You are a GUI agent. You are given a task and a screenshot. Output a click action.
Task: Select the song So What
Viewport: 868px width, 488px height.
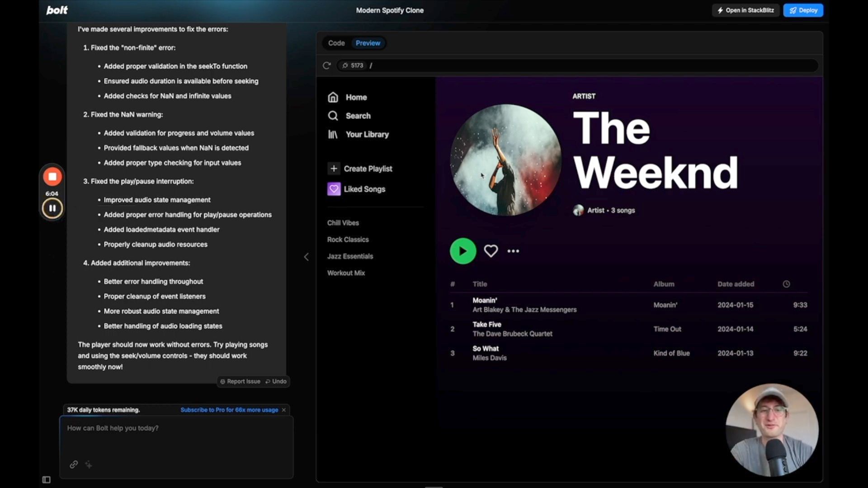(486, 348)
